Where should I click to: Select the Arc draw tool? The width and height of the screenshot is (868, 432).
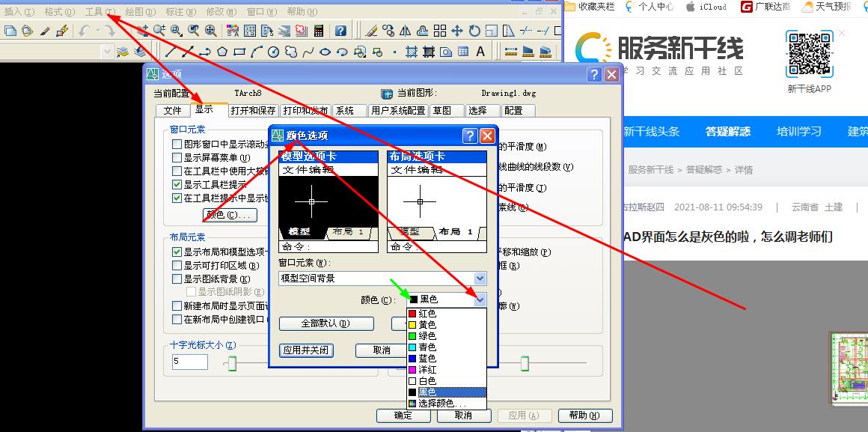[257, 52]
